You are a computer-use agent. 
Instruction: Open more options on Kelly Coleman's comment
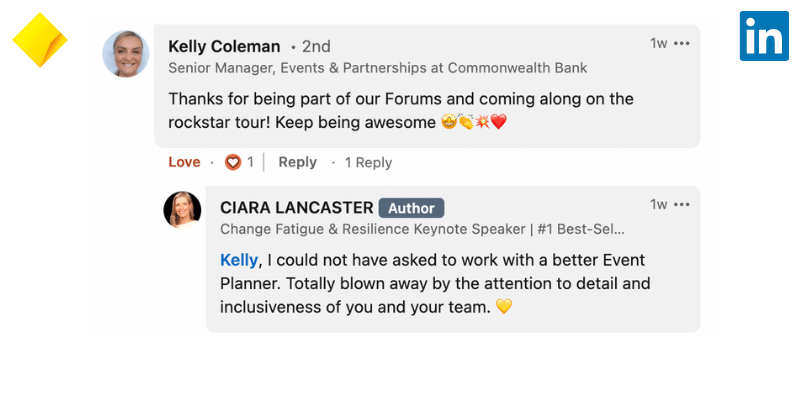pos(682,44)
